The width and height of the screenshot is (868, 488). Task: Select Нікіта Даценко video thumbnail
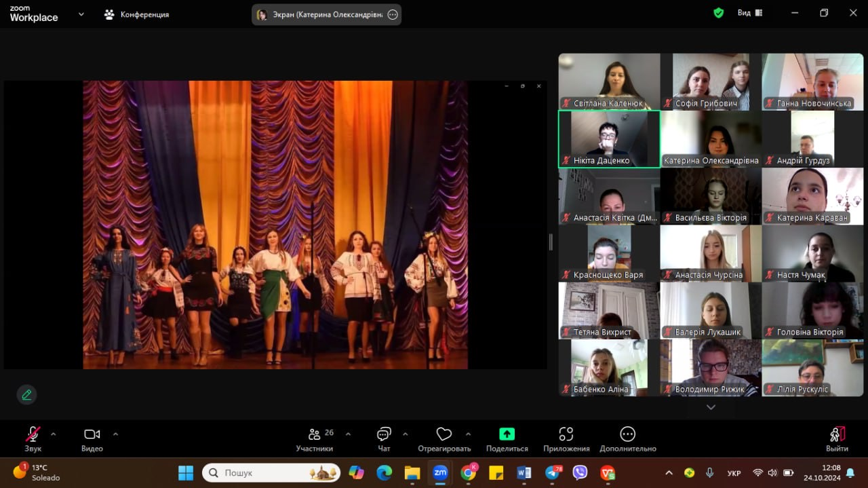tap(609, 139)
